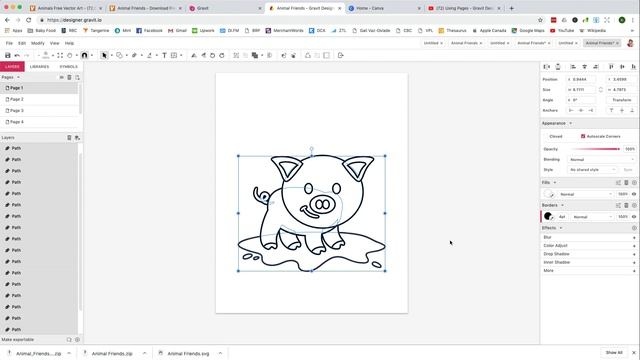640x360 pixels.
Task: Toggle the magnet Snapping tool
Action: pos(84,55)
